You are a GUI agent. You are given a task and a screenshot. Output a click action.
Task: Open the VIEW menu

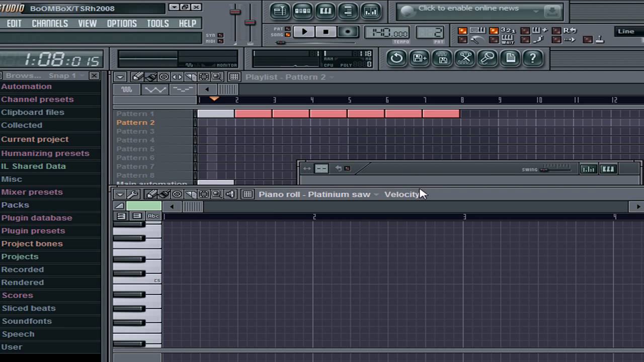pos(87,23)
